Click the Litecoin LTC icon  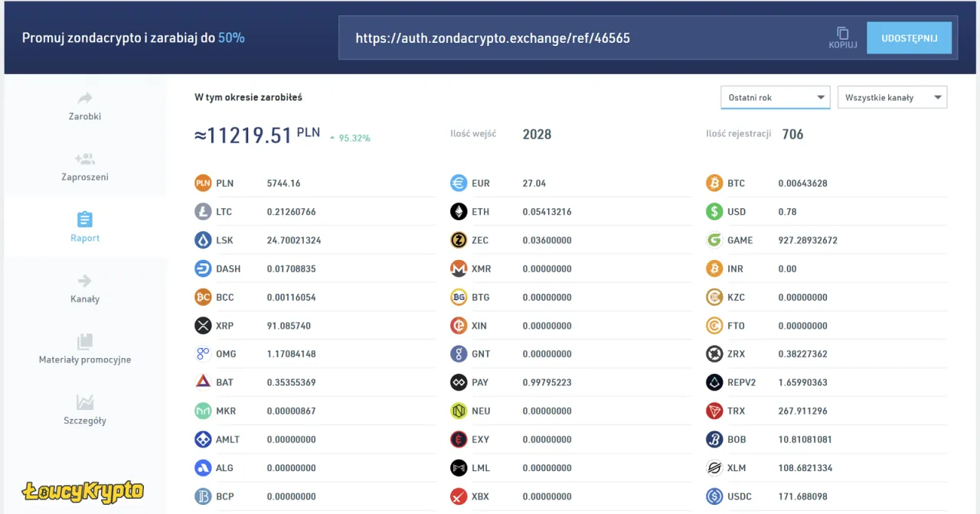203,212
